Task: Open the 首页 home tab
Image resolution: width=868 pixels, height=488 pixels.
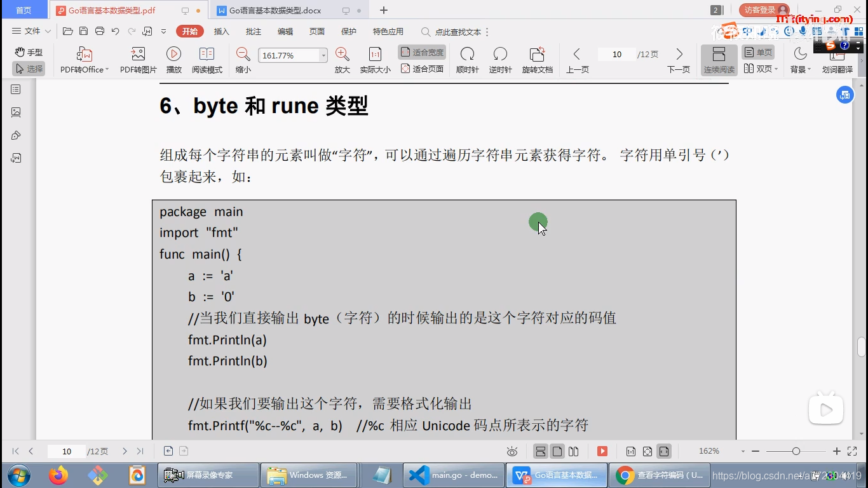Action: click(24, 10)
